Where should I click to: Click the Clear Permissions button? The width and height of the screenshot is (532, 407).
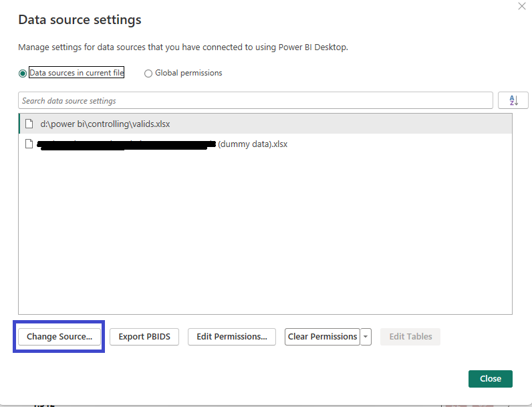[322, 337]
